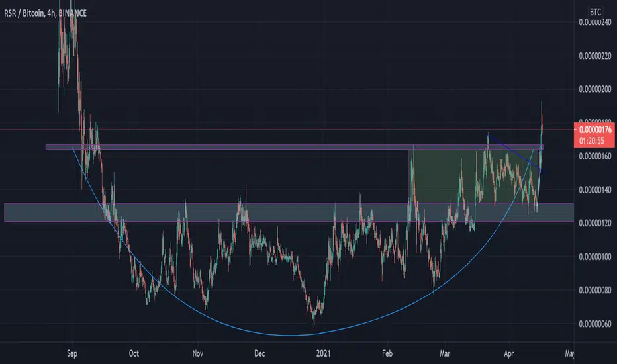The image size is (617, 364).
Task: Click the 0.00000060 price axis label
Action: [x=595, y=324]
